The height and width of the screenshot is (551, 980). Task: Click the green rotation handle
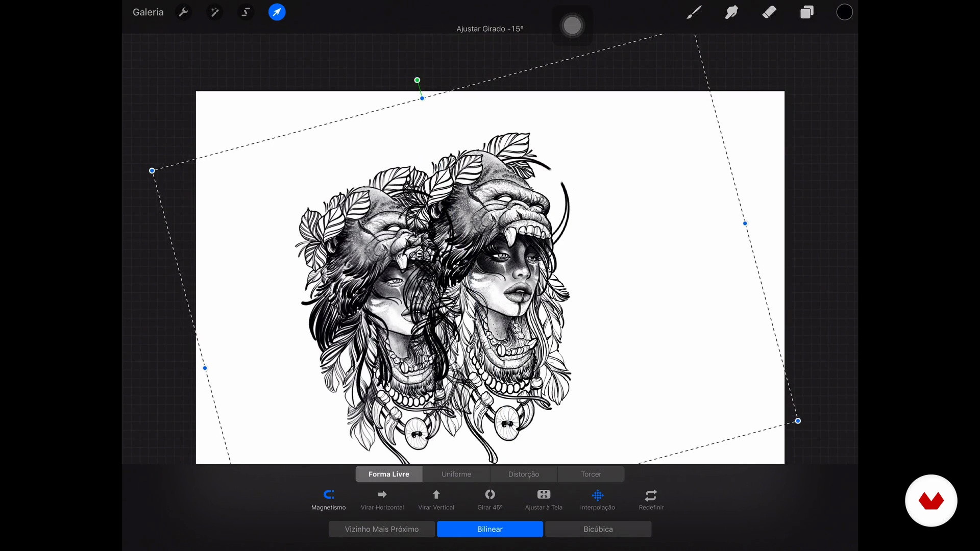coord(417,80)
